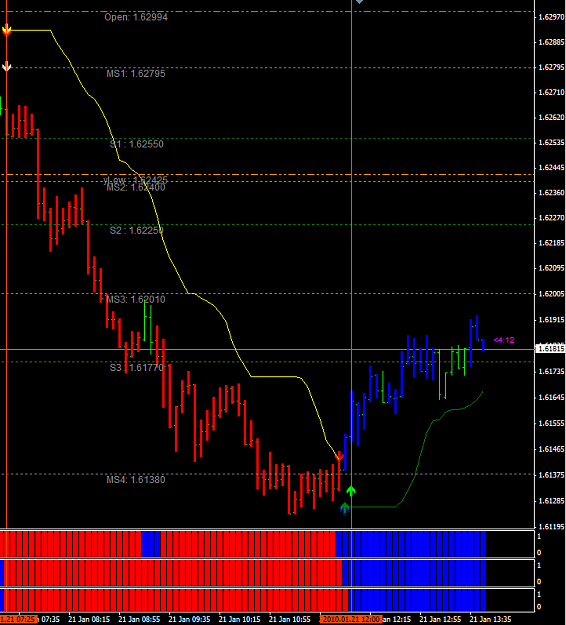566x625 pixels.
Task: Click the red down arrow where the yellow line ends
Action: (339, 456)
